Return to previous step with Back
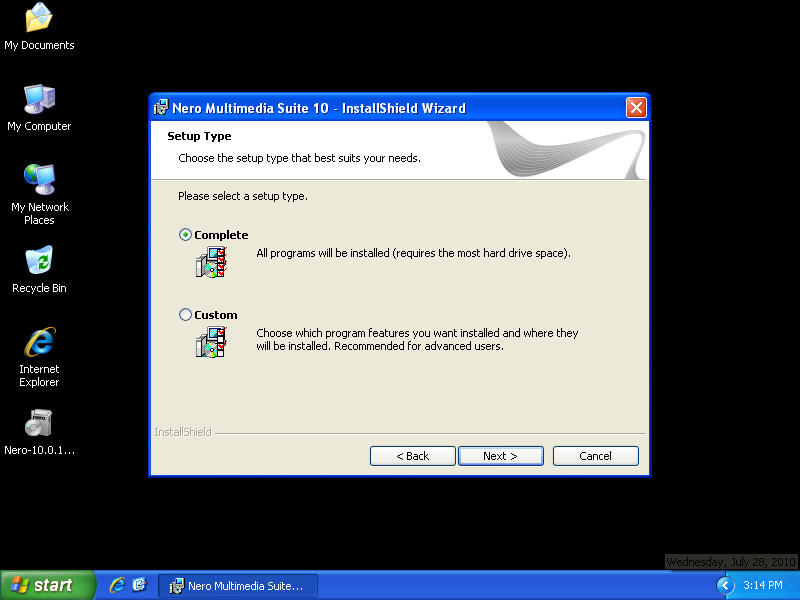 tap(412, 456)
